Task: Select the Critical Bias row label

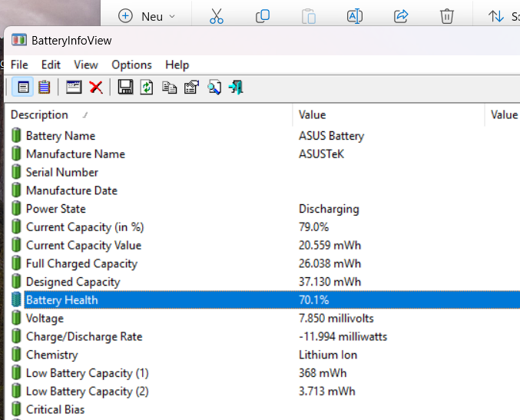Action: coord(55,409)
